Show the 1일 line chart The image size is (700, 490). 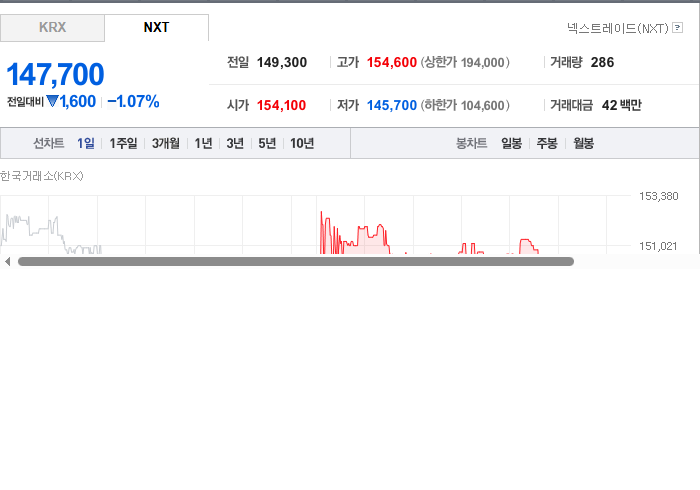[86, 143]
